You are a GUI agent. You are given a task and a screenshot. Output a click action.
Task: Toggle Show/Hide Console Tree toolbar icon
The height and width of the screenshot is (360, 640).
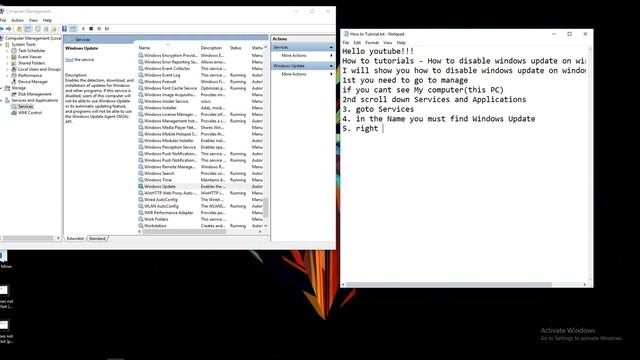click(27, 29)
